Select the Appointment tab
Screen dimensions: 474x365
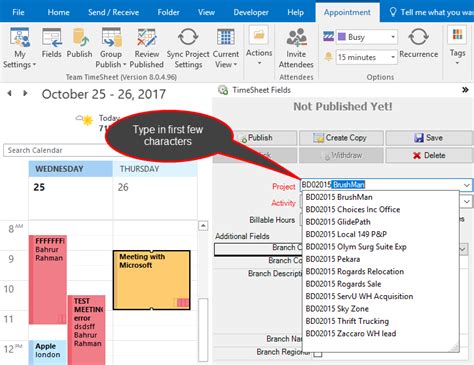point(347,12)
